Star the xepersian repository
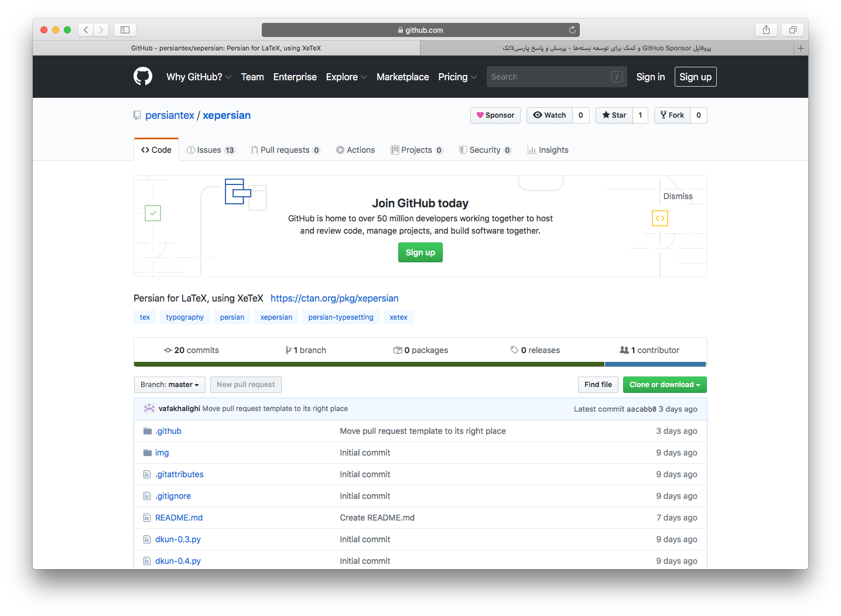 pyautogui.click(x=614, y=115)
